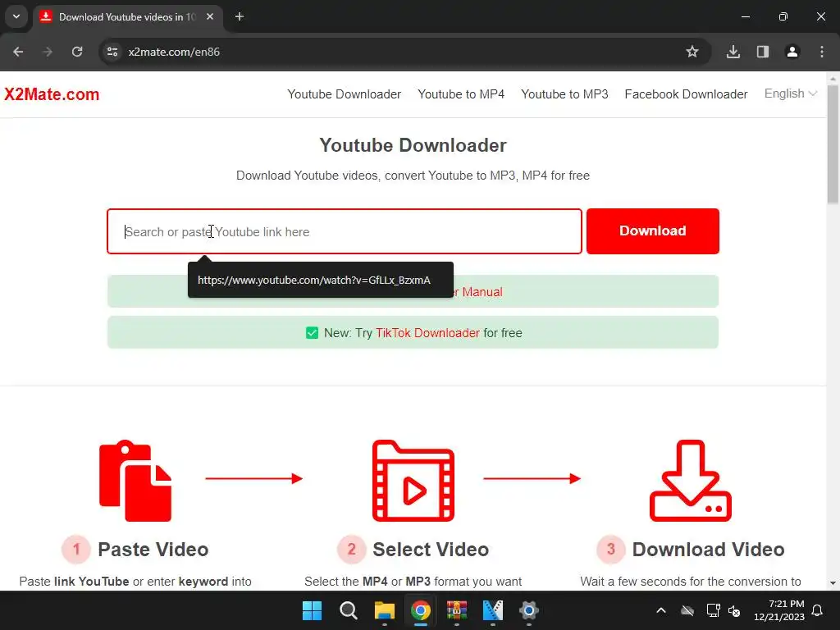Click the Select Video film folder icon

coord(413,481)
